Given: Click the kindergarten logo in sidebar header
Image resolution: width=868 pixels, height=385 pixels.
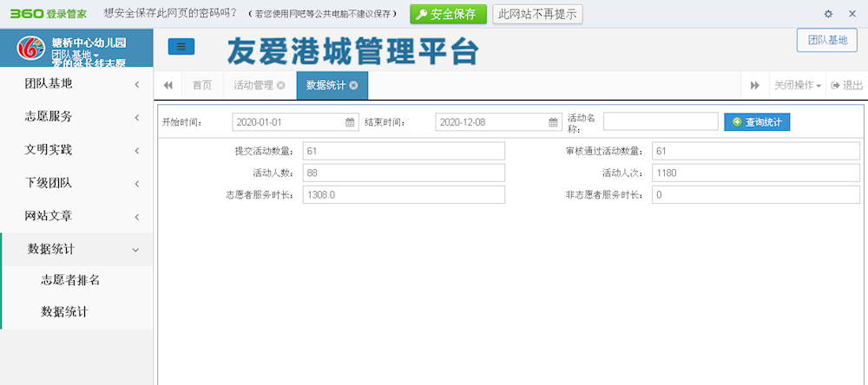Looking at the screenshot, I should pos(31,49).
